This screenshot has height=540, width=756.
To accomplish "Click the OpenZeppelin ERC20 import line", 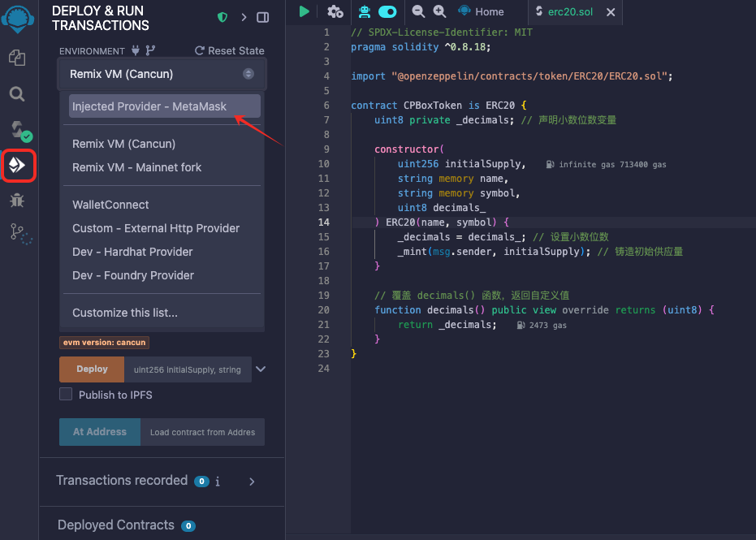I will coord(512,76).
